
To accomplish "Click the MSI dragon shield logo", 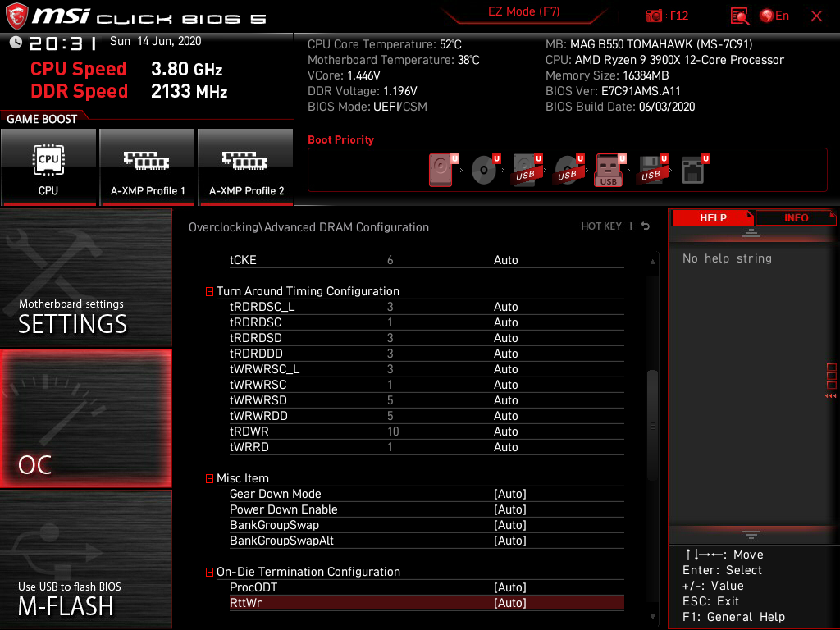I will click(16, 16).
